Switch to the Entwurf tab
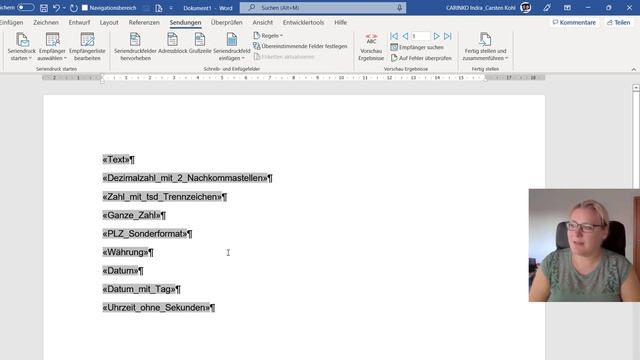 [79, 22]
